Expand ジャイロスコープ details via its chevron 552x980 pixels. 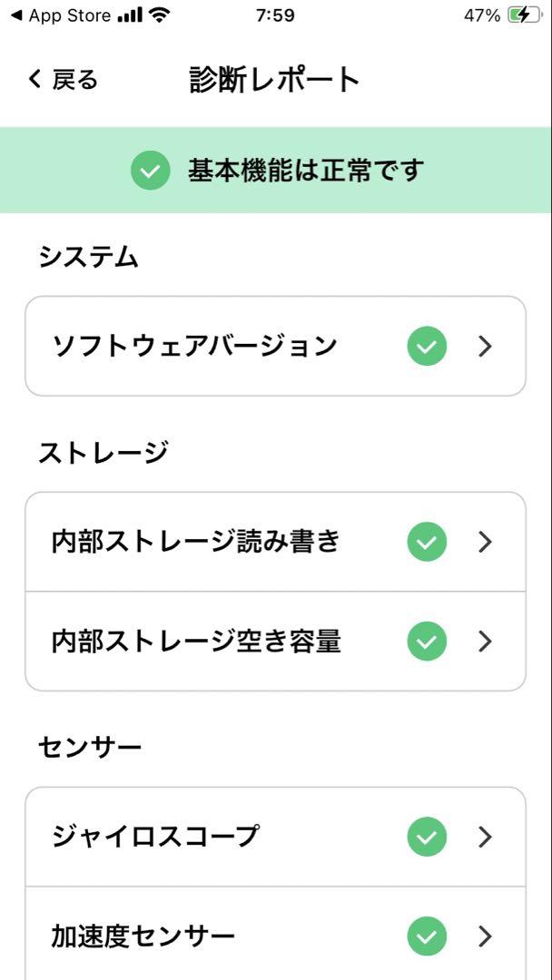coord(485,837)
